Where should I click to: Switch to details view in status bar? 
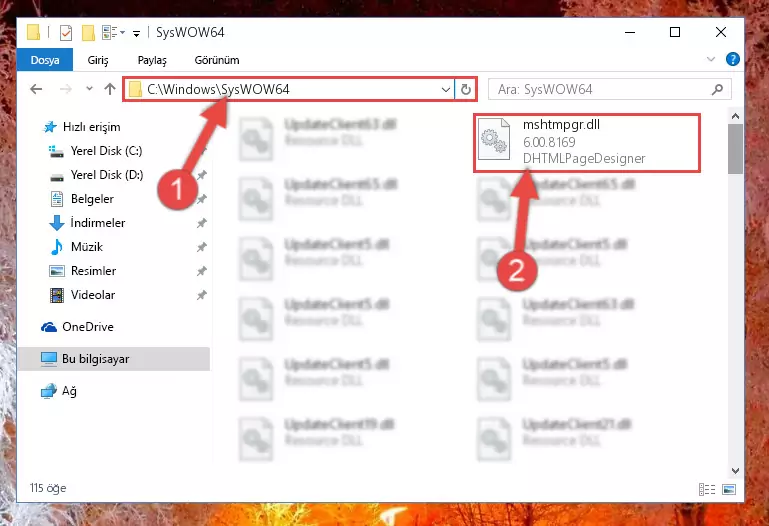[707, 489]
